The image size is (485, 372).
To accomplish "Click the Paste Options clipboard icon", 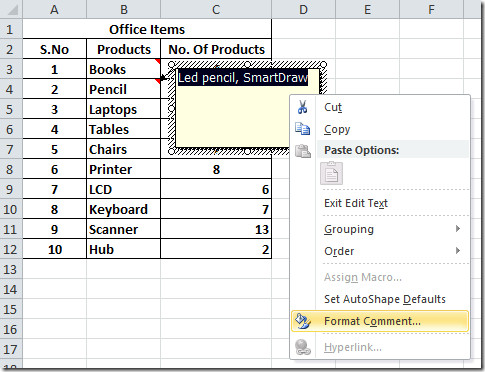I will (303, 151).
